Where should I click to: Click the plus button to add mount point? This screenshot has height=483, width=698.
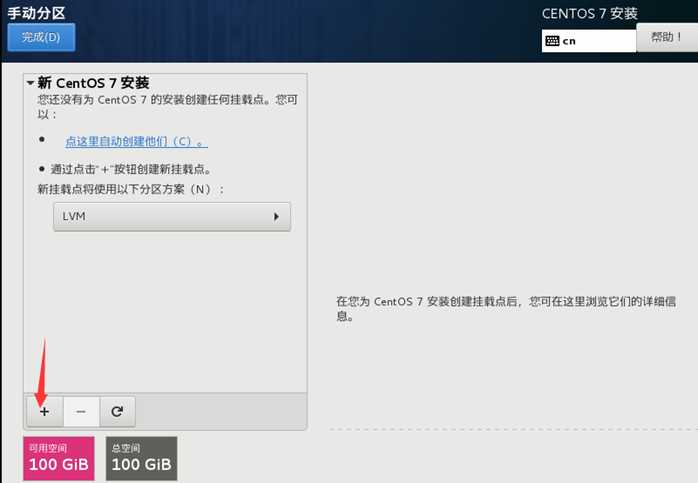tap(45, 412)
